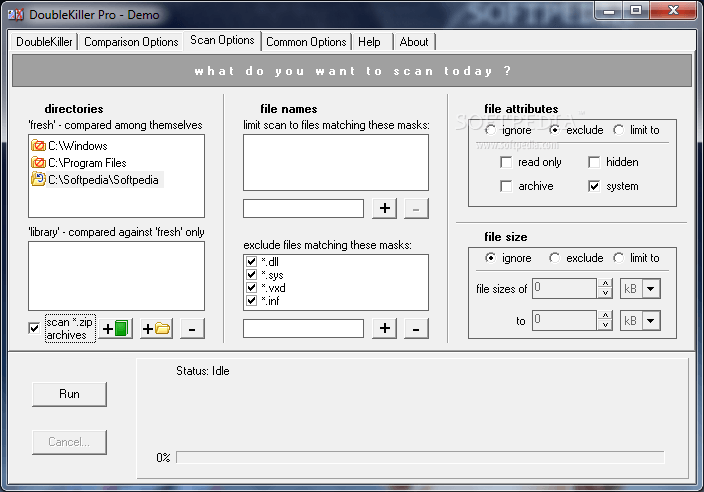Screen dimensions: 704x492
Task: Select exclude under file attributes
Action: click(x=554, y=130)
